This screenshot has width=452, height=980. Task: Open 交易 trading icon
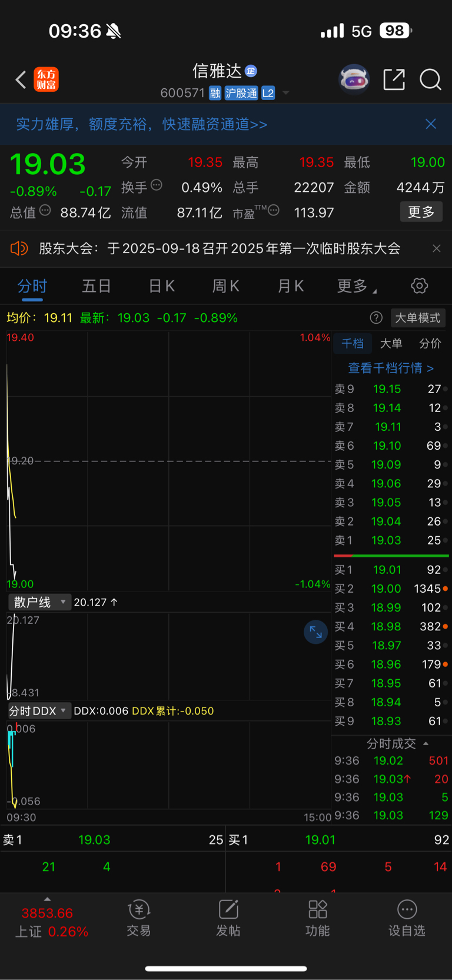139,918
